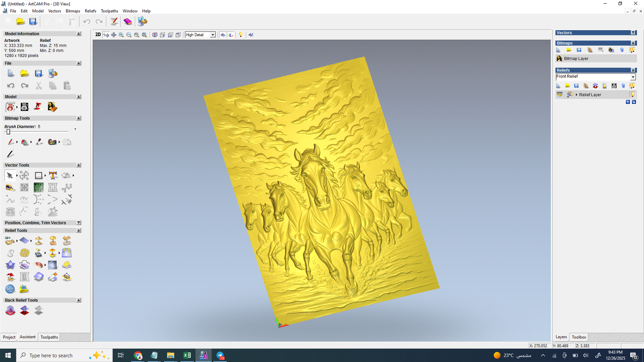Image resolution: width=644 pixels, height=362 pixels.
Task: Open the Toolpaths menu
Action: 109,11
